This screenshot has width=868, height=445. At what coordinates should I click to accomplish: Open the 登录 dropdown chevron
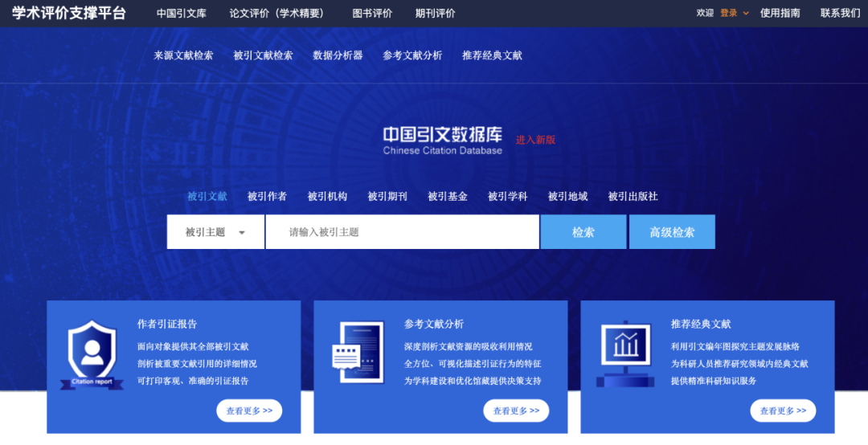(746, 14)
